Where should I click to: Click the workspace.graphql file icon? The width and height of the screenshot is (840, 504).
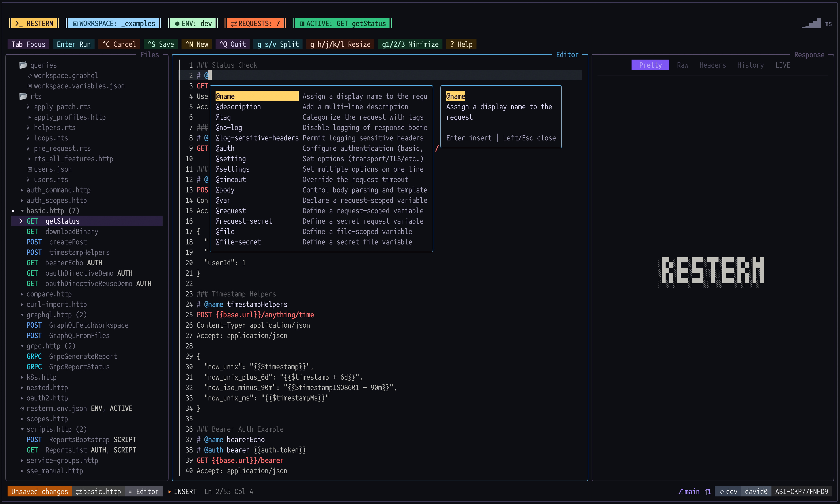click(30, 75)
